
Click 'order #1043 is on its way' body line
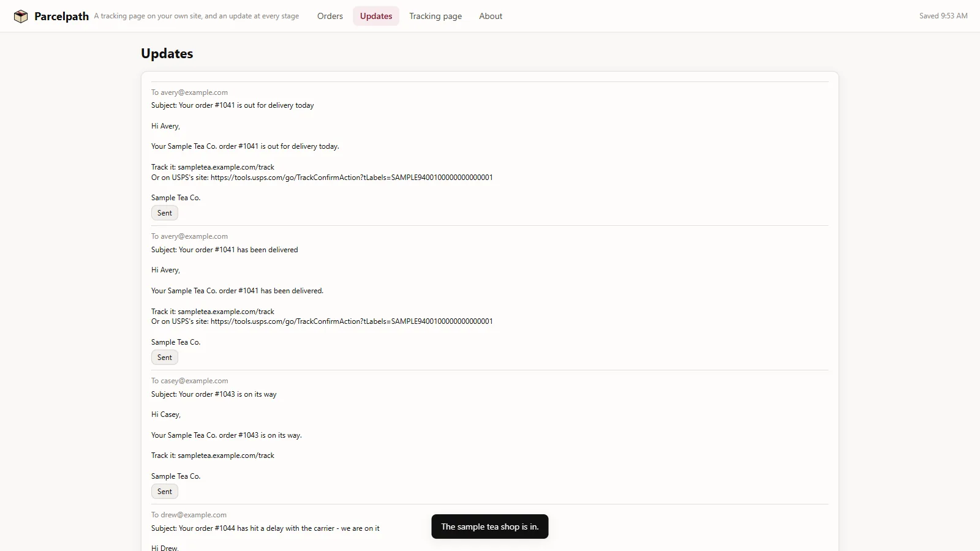click(x=227, y=435)
